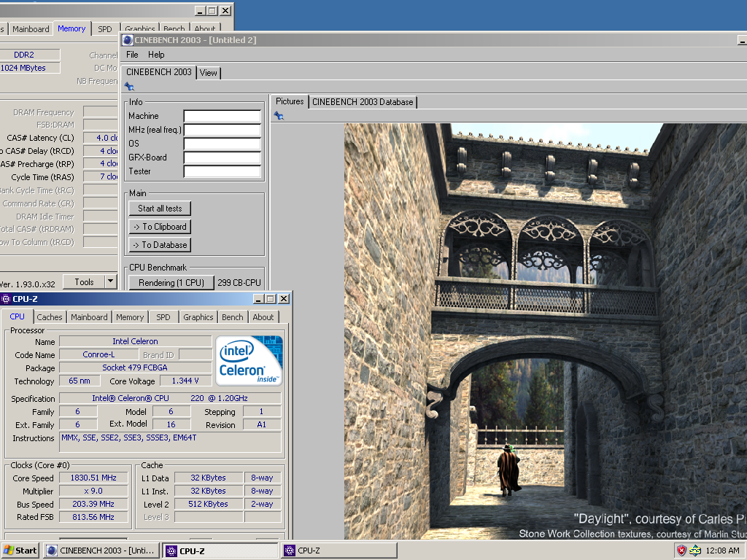This screenshot has height=560, width=747.
Task: Click the To Database button
Action: click(x=160, y=245)
